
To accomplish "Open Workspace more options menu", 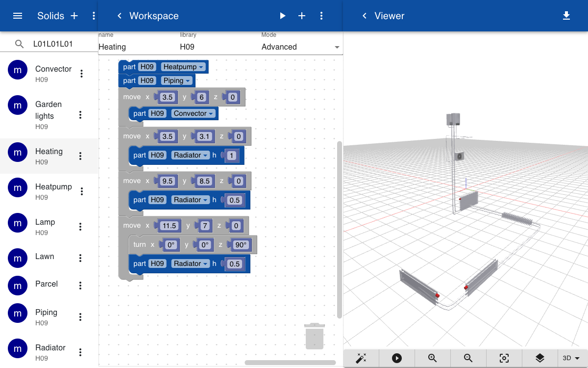I will coord(321,16).
